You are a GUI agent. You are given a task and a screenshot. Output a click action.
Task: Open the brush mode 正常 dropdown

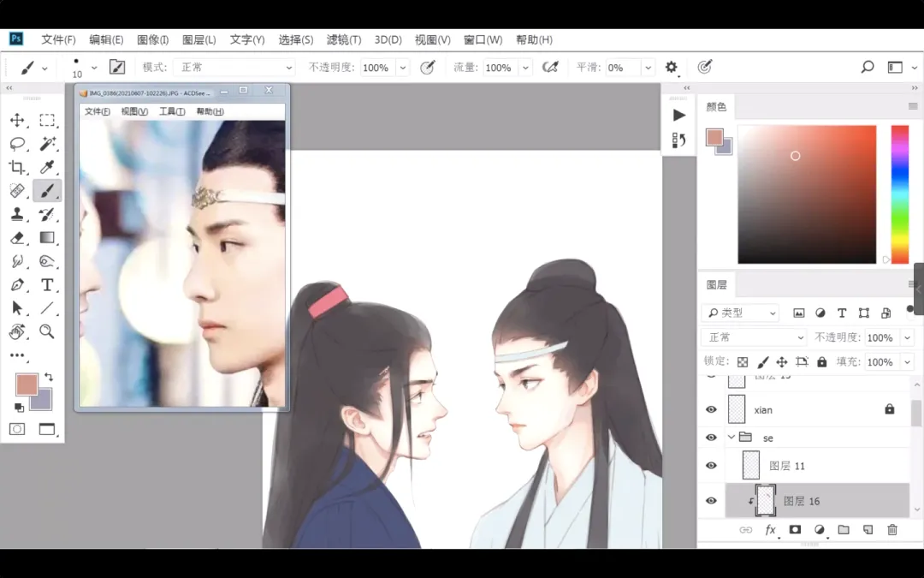[234, 68]
